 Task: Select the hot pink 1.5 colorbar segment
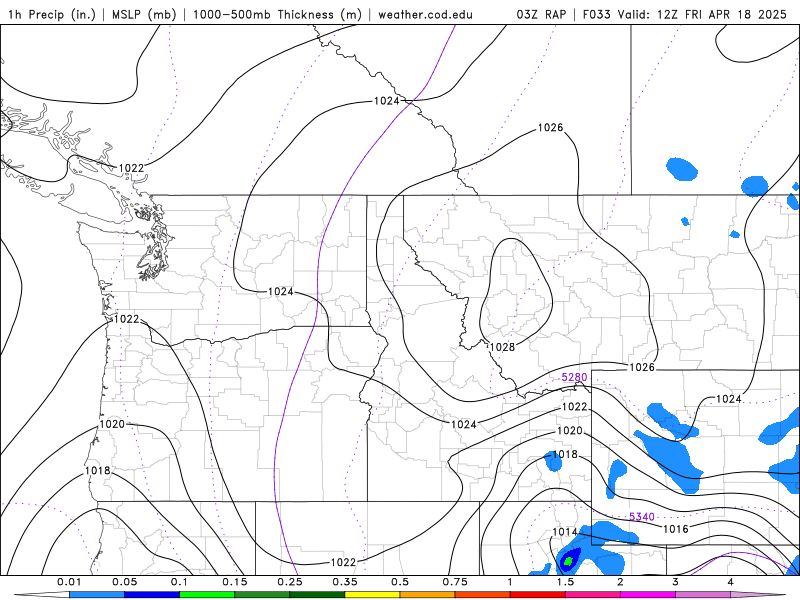click(x=593, y=594)
